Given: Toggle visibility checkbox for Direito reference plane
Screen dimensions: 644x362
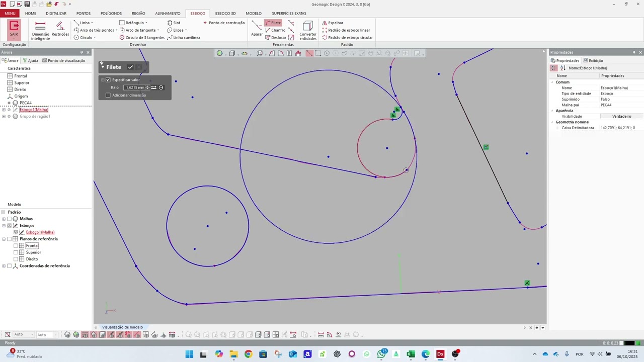Looking at the screenshot, I should coord(16,259).
